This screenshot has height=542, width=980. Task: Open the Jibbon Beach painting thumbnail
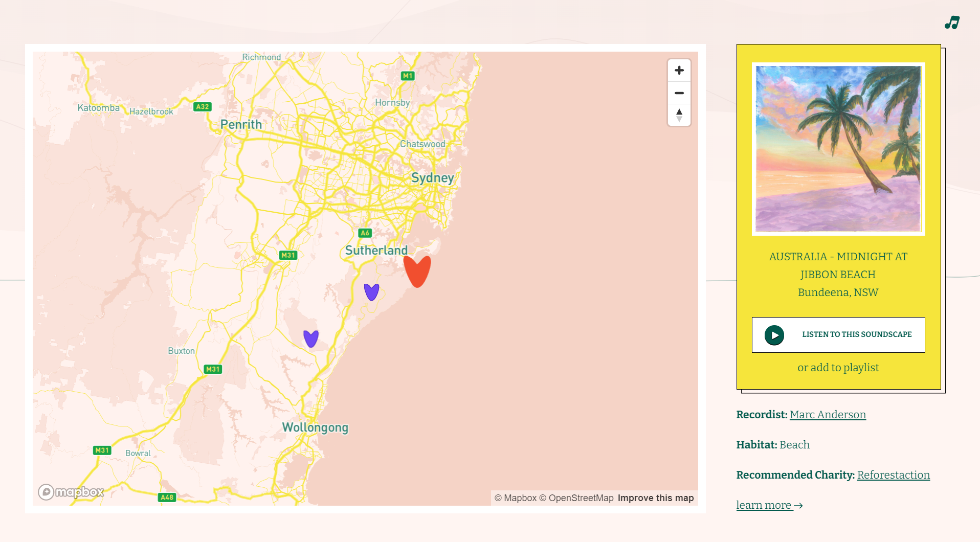[x=838, y=149]
